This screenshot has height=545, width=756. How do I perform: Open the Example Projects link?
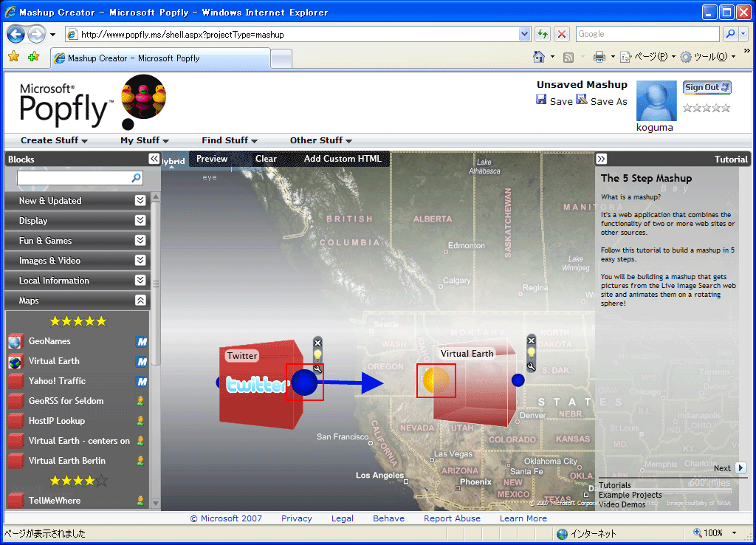[630, 495]
